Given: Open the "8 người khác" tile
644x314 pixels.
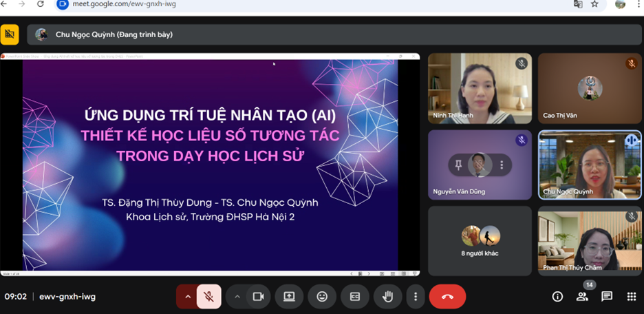Looking at the screenshot, I should (480, 240).
